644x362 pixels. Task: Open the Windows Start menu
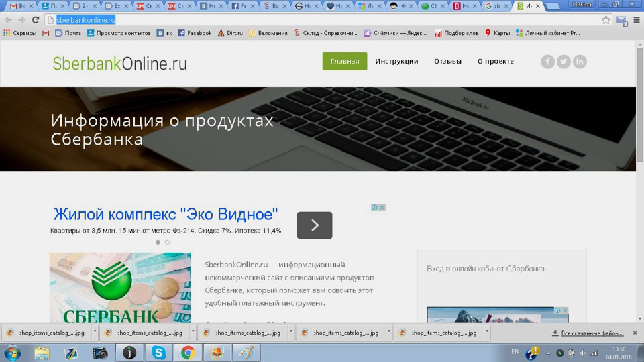click(x=12, y=353)
